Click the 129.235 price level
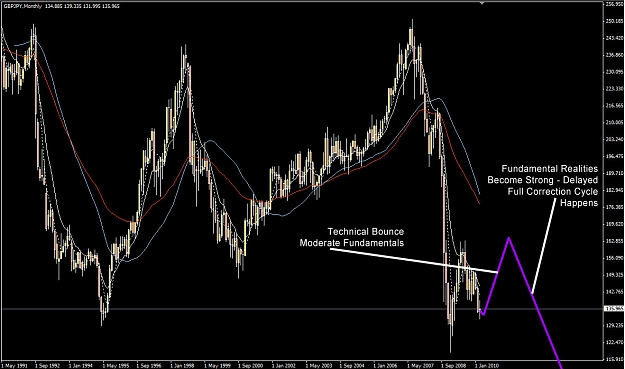The image size is (625, 369). pos(614,326)
